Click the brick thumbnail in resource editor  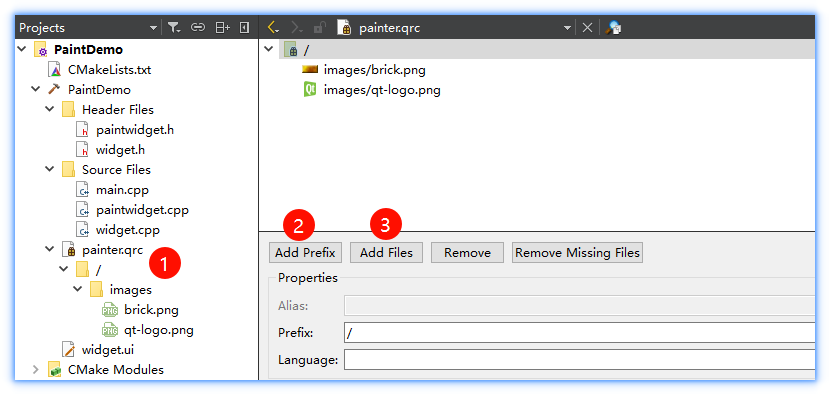pos(309,69)
